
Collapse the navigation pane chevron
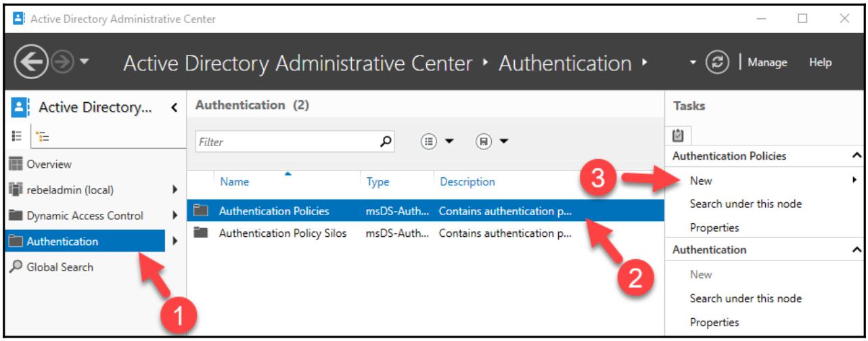174,108
